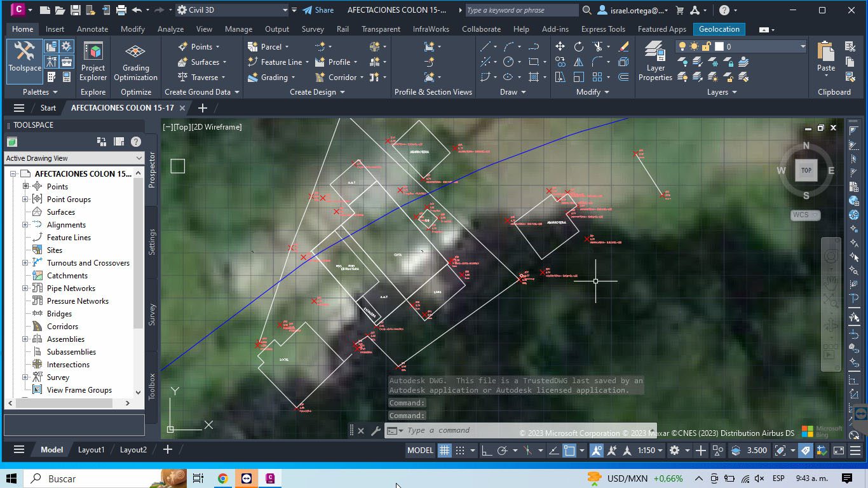The height and width of the screenshot is (488, 868).
Task: Click the Share button in title bar
Action: pyautogui.click(x=318, y=10)
